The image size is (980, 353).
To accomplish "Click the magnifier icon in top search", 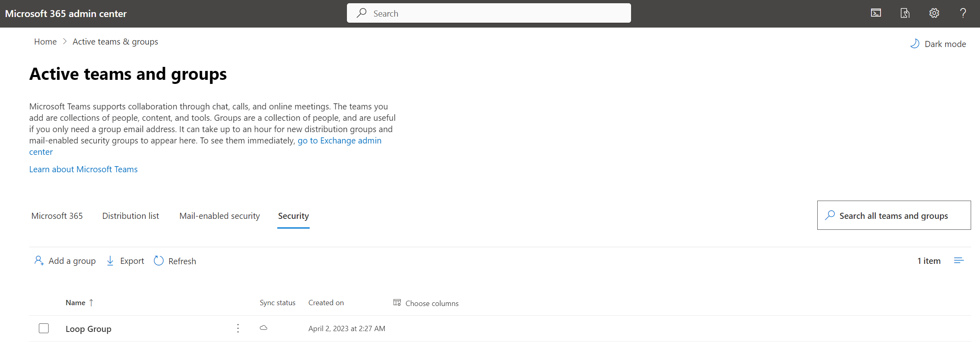I will pyautogui.click(x=361, y=13).
